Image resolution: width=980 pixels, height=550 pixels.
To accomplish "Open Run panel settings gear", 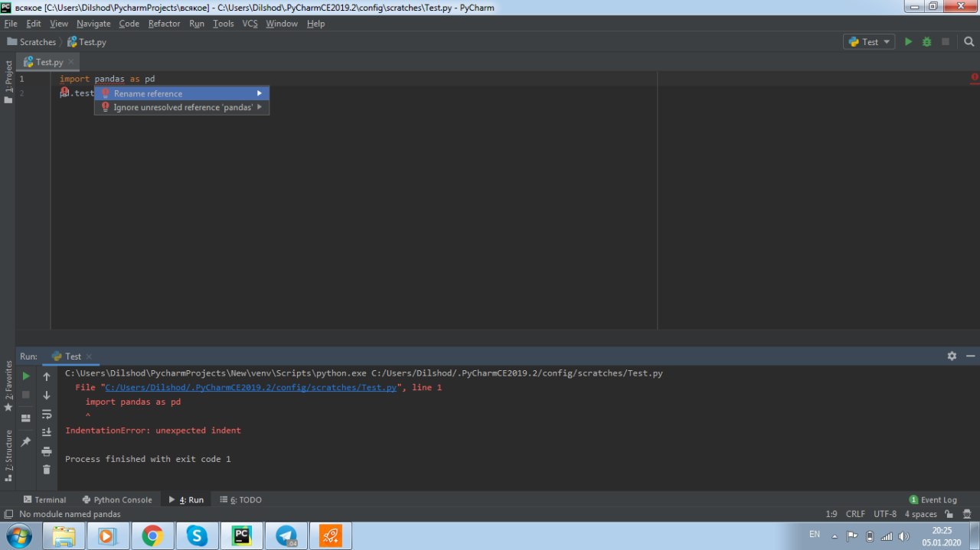I will [952, 356].
